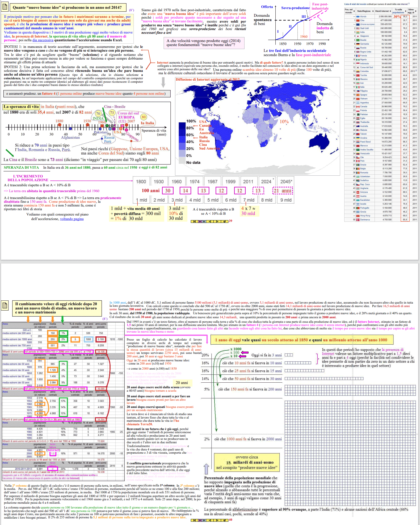
Task: Click the '7 mld' population cell
Action: [249, 200]
